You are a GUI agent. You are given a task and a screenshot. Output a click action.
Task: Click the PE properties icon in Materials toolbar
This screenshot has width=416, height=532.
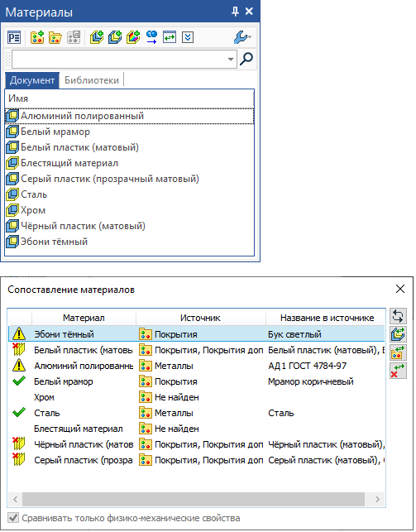14,37
